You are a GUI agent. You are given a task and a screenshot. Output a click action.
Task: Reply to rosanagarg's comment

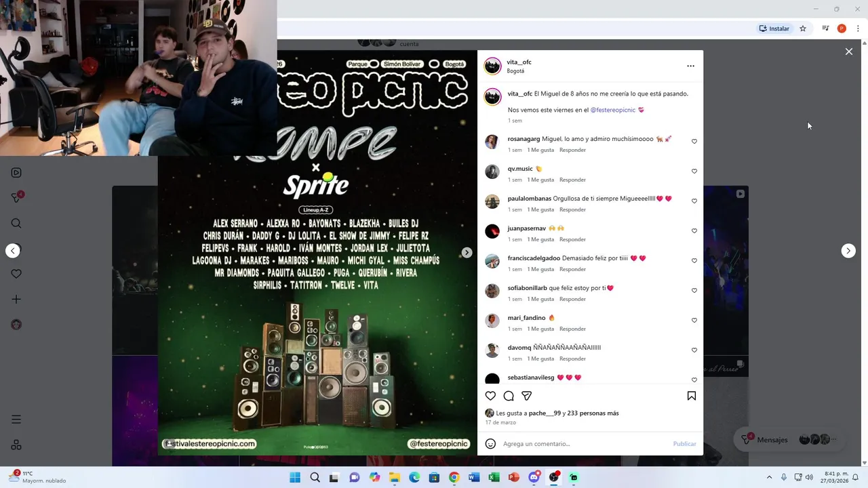coord(572,150)
